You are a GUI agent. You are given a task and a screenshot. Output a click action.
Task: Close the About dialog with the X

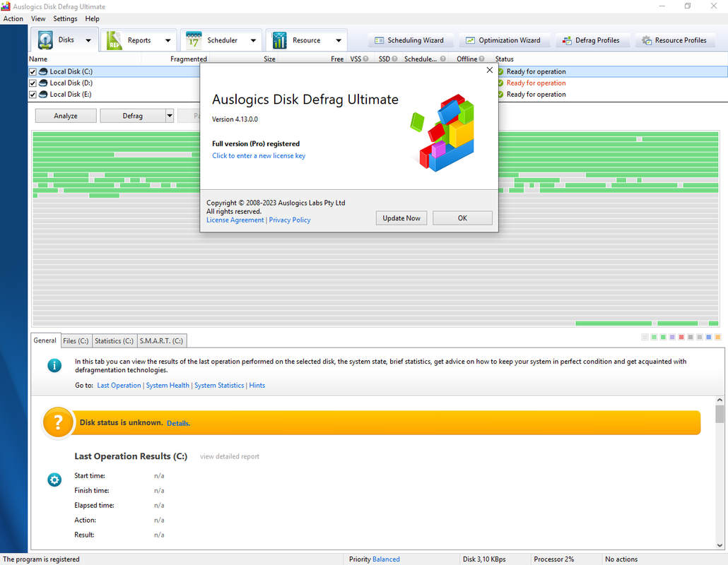point(489,70)
